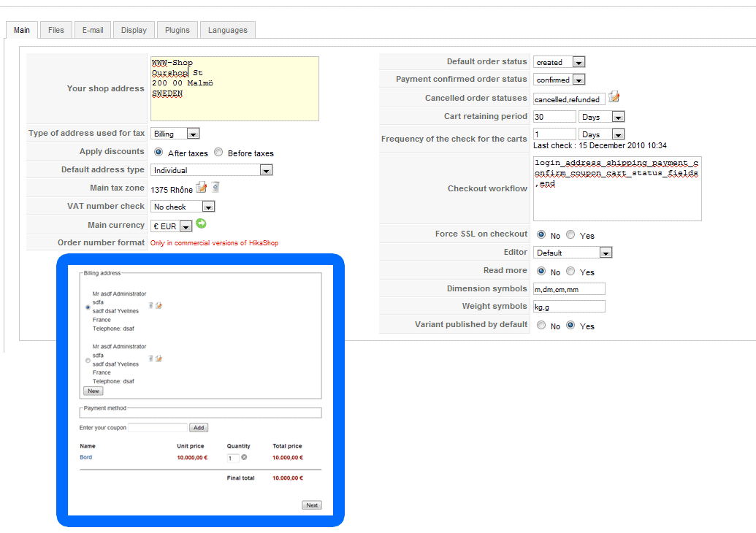Viewport: 756px width, 533px height.
Task: Click the 'Payment method' fieldset label
Action: point(104,408)
